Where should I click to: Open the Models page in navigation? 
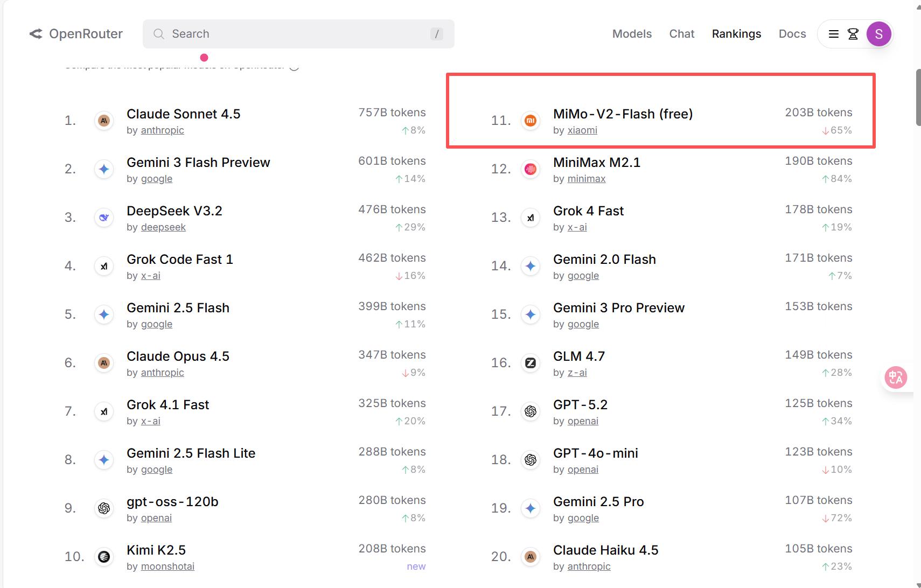click(x=632, y=34)
